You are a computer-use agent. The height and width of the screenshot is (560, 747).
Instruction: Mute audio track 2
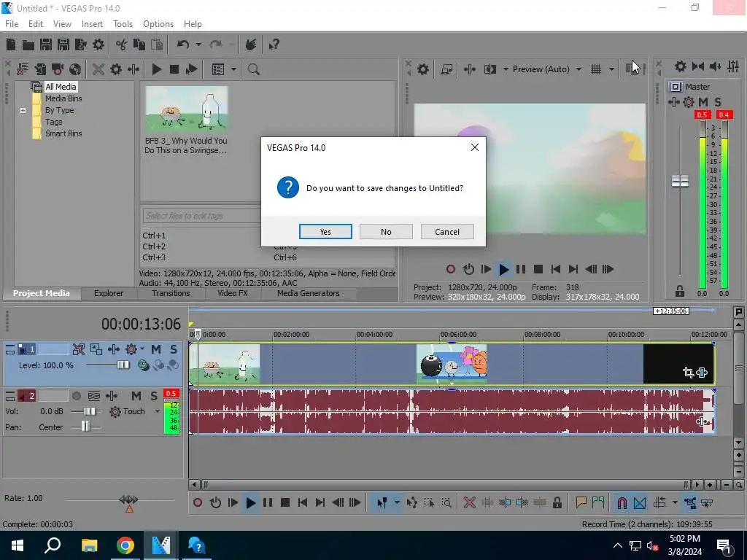(136, 396)
